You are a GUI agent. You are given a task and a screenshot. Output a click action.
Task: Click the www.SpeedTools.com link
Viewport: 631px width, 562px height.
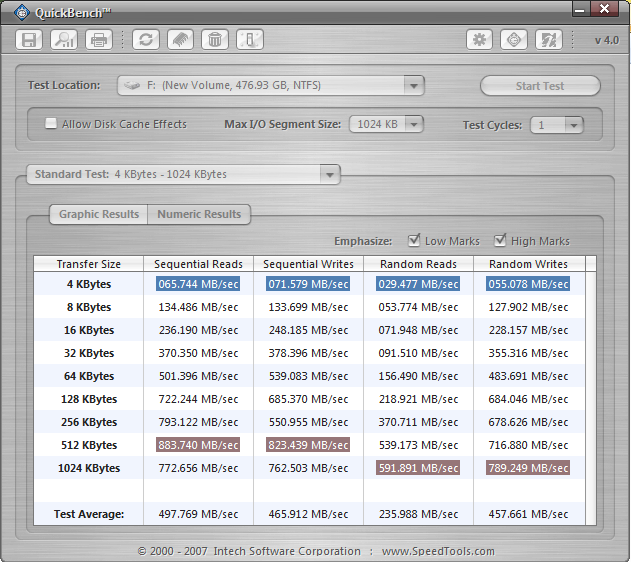click(437, 551)
